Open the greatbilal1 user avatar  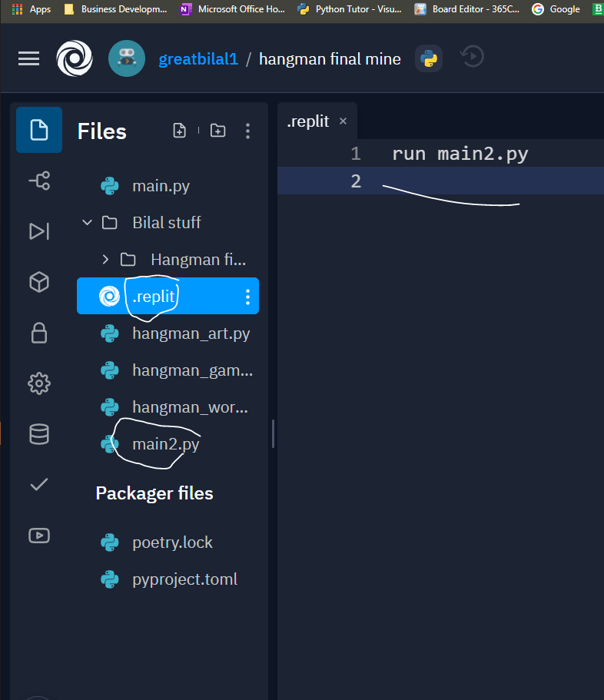pyautogui.click(x=127, y=58)
